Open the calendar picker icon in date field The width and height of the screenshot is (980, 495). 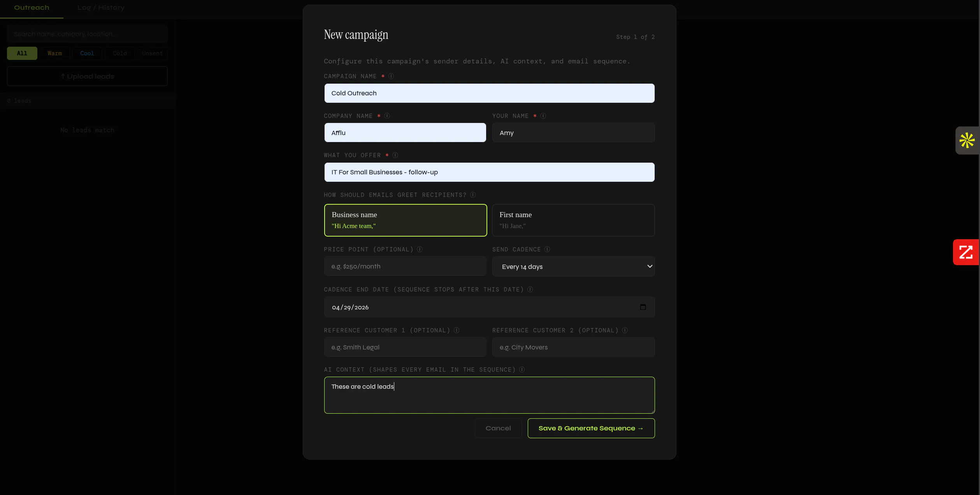pos(643,307)
